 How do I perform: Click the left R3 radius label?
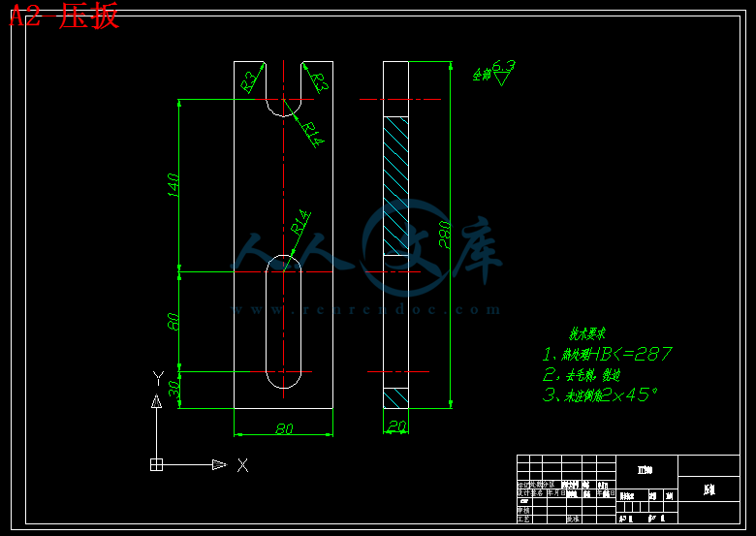coord(250,79)
